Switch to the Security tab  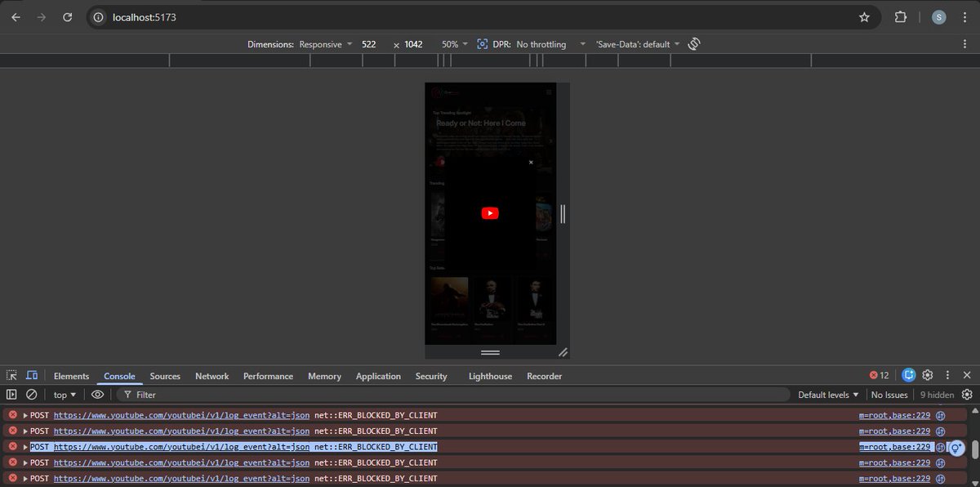[x=431, y=376]
